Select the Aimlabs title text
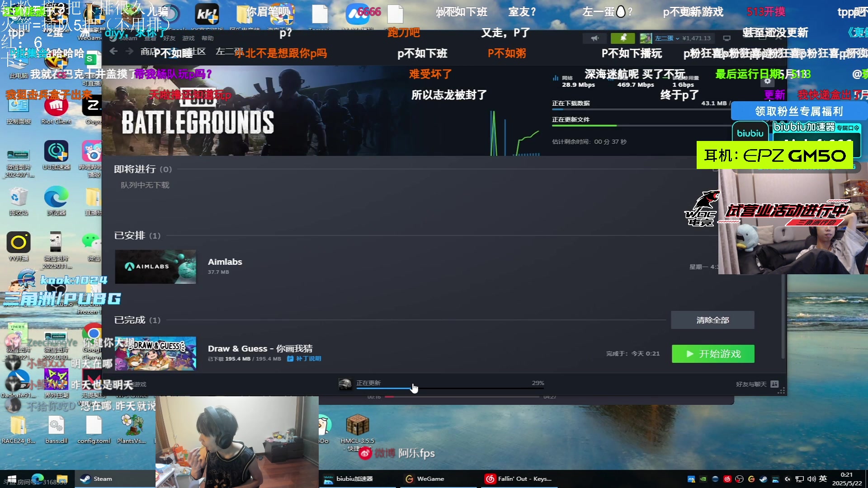 click(225, 262)
